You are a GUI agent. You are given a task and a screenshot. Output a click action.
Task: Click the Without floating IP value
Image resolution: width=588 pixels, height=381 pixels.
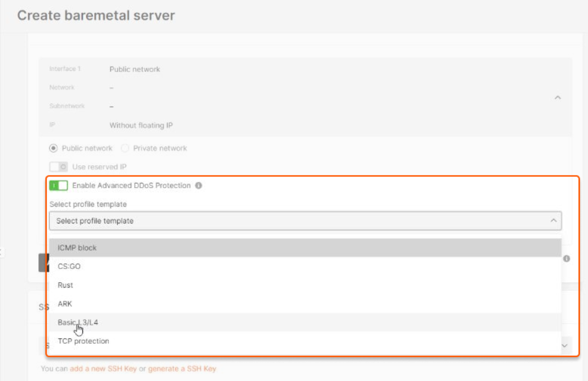141,126
